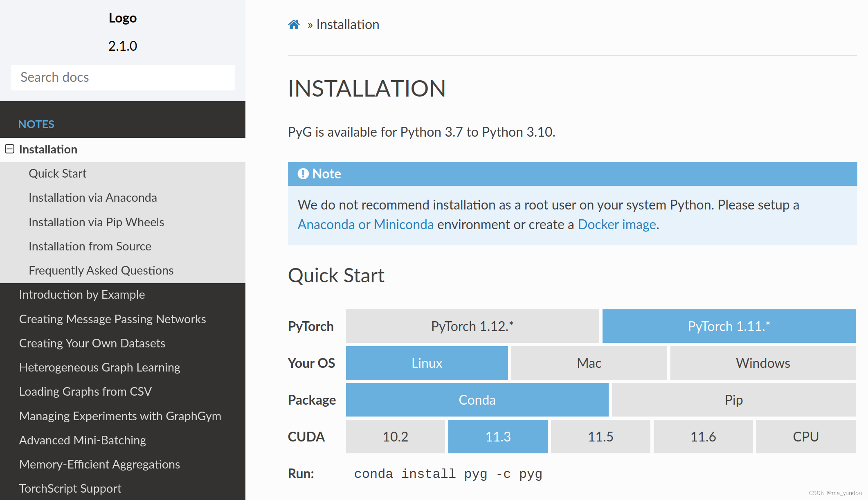Choose the CPU compute option

click(x=805, y=437)
